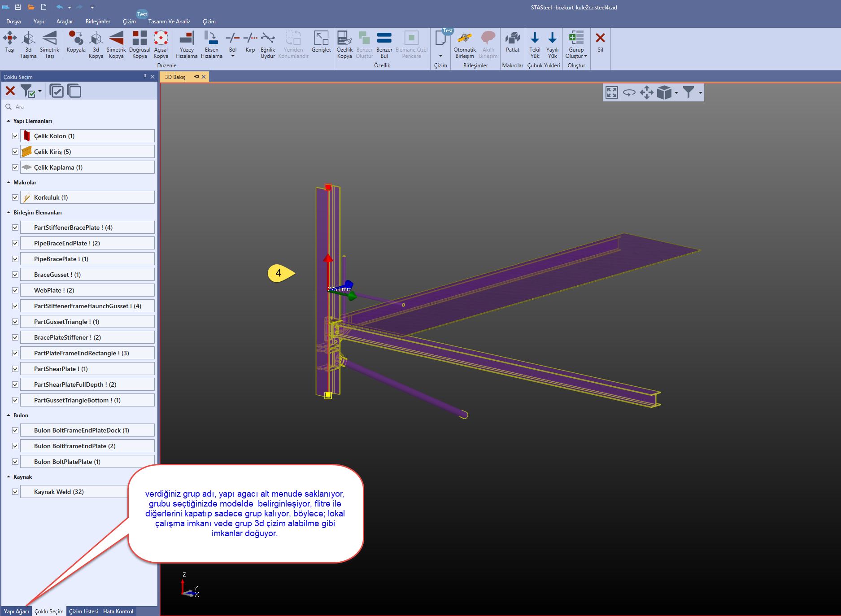
Task: Switch to the Yapı Ağacı tab
Action: 16,611
